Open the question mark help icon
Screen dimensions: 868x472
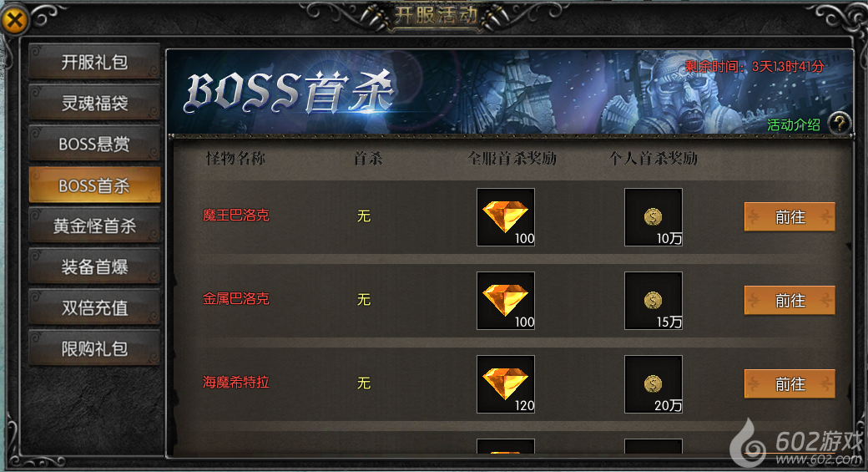point(840,123)
